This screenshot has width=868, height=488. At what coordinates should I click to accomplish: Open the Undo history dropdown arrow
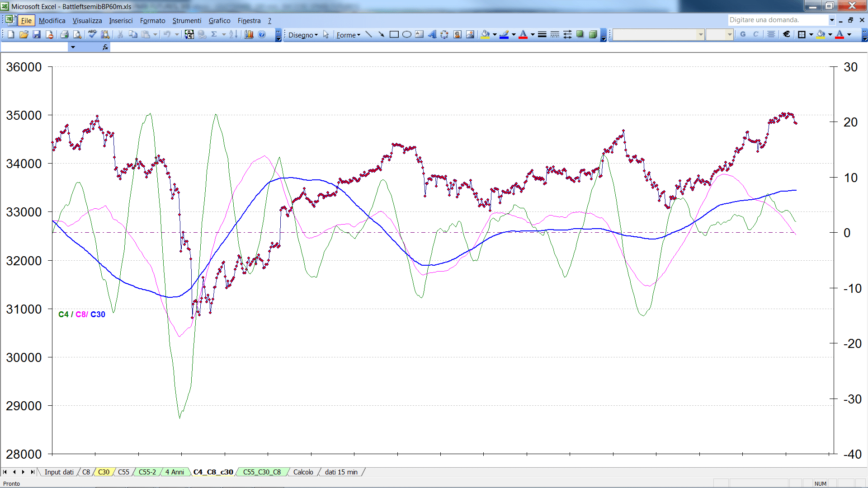coord(177,34)
